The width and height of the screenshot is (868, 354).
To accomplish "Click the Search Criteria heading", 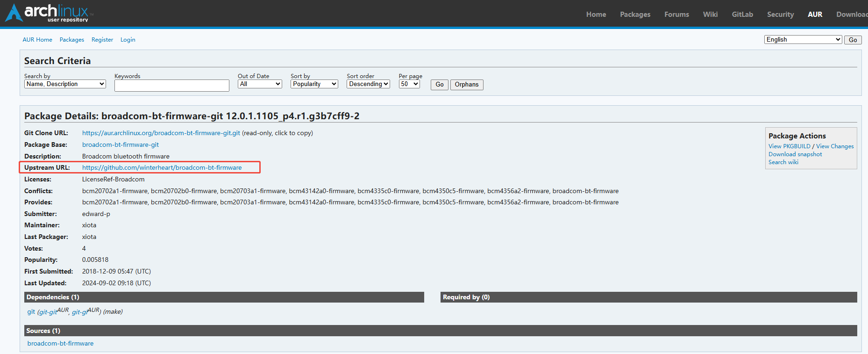I will tap(57, 61).
